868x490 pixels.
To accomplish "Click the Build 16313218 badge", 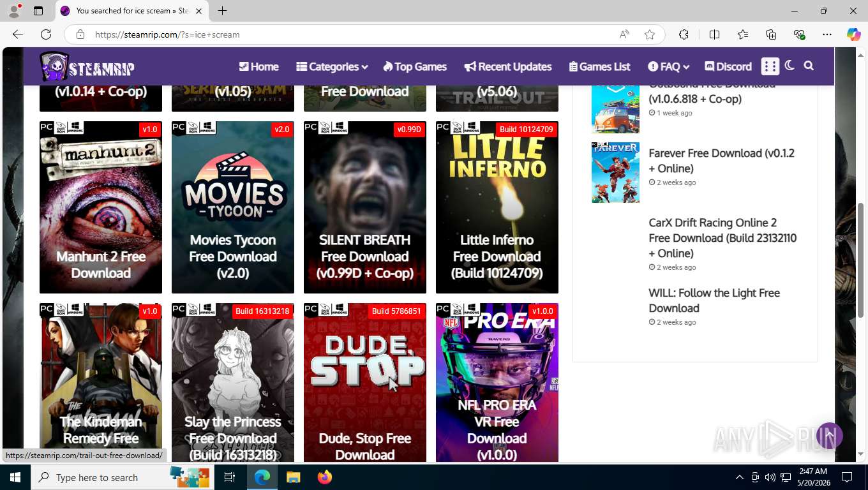I will click(x=262, y=311).
